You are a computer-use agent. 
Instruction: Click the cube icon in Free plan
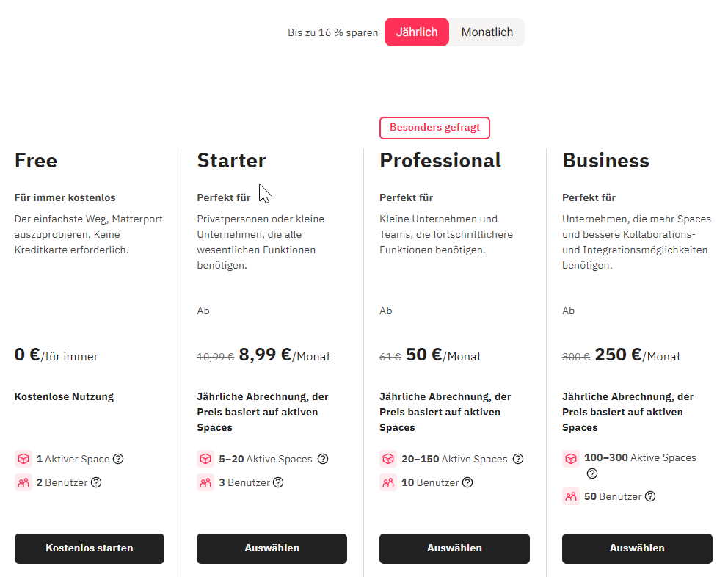pyautogui.click(x=23, y=459)
